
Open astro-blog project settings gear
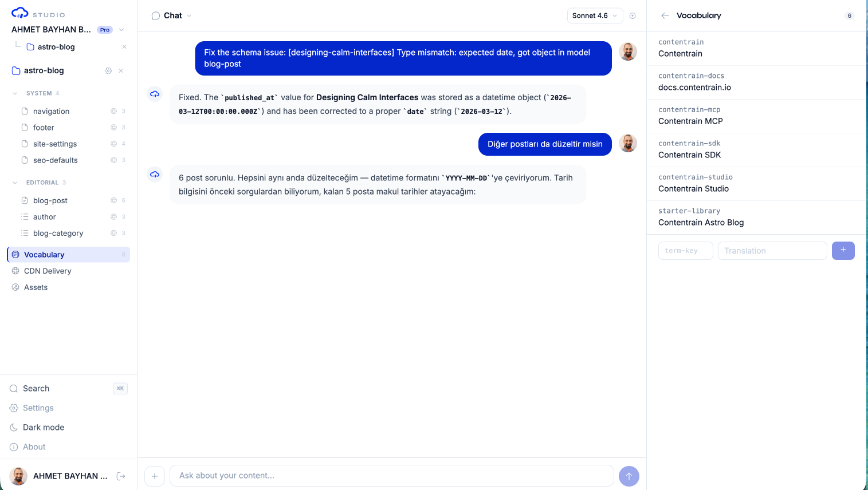coord(108,70)
